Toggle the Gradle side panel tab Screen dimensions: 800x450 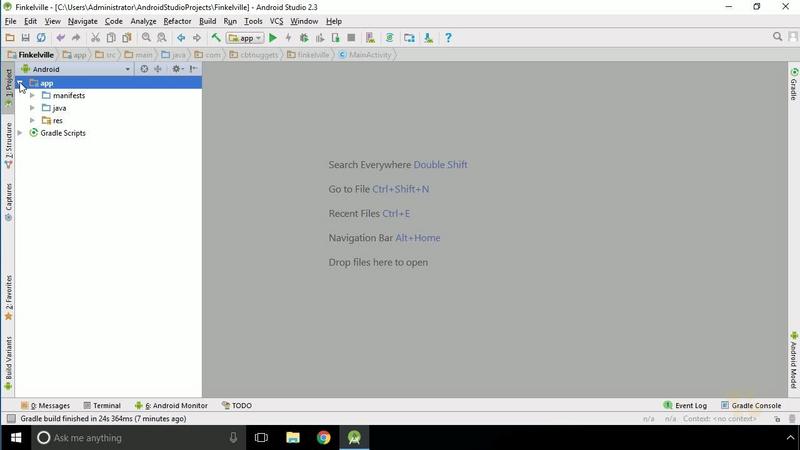tap(794, 84)
